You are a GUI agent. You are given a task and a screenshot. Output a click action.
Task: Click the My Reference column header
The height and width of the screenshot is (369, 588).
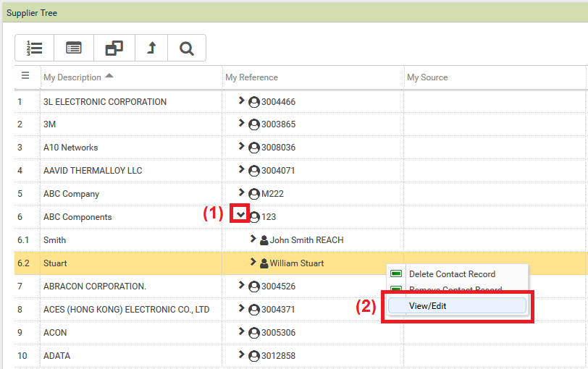tap(251, 77)
